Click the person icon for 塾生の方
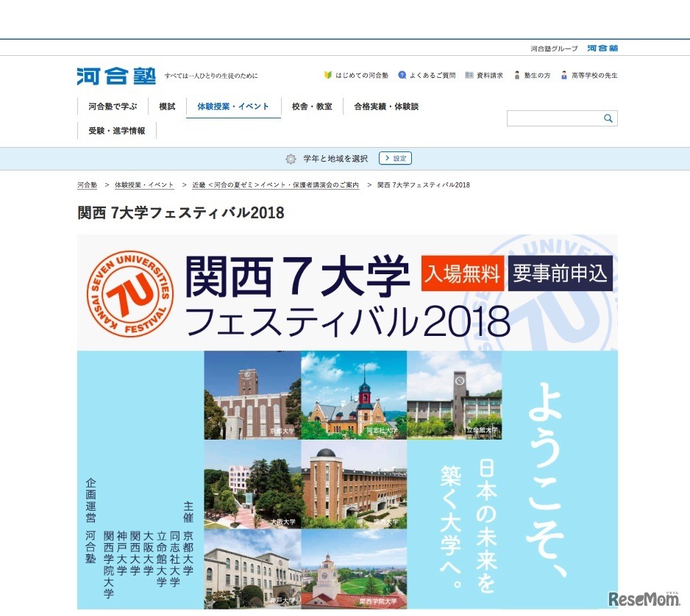Image resolution: width=690 pixels, height=616 pixels. pos(517,74)
